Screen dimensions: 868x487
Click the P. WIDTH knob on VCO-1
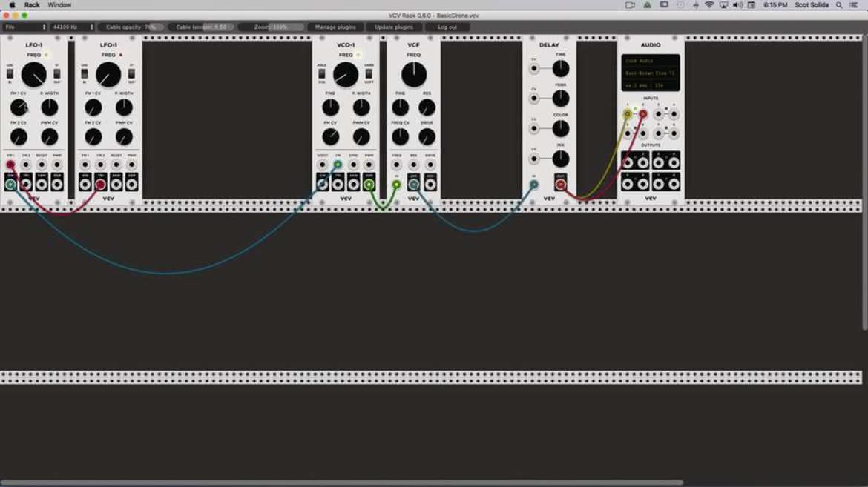point(361,107)
